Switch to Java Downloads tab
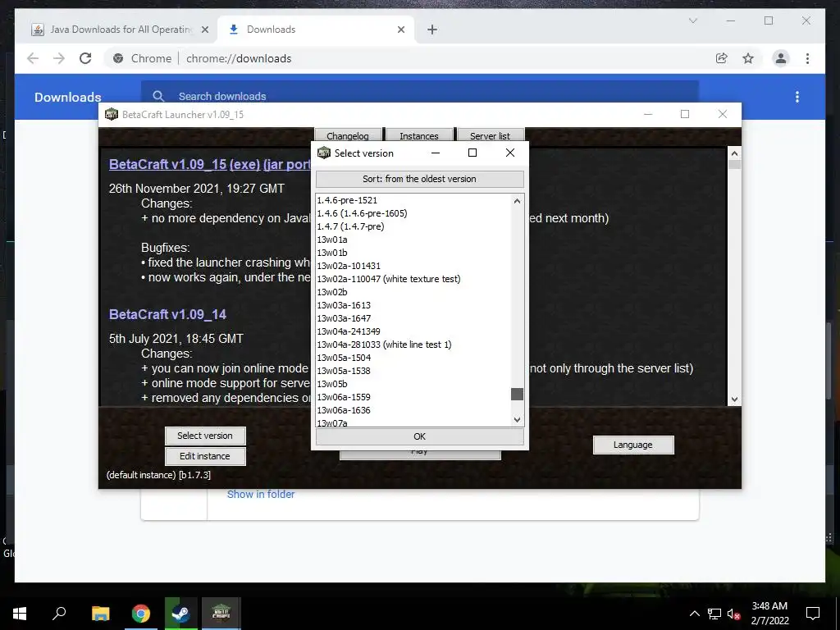Viewport: 840px width, 630px height. click(120, 30)
